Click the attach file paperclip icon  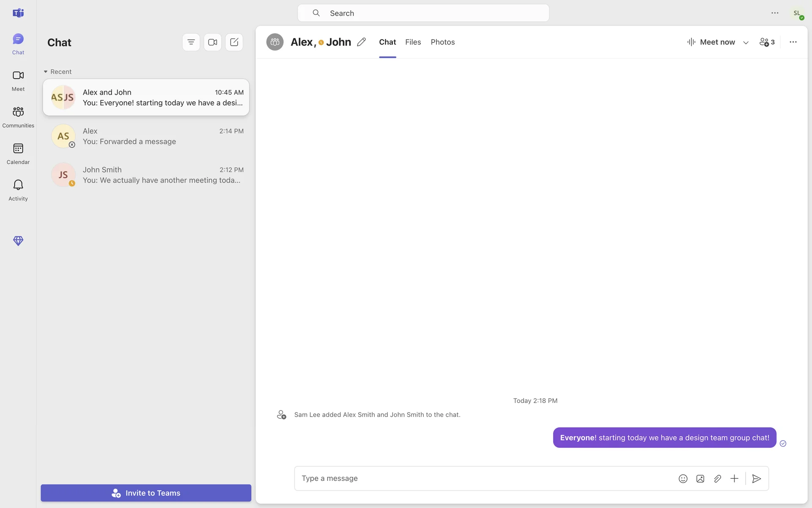pos(717,478)
